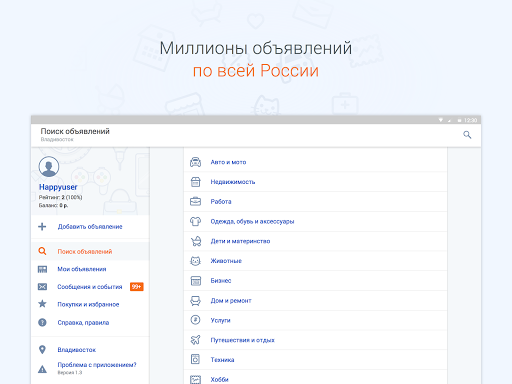
Task: Click the Рейтинг: 2 (100%) text
Action: [60, 197]
